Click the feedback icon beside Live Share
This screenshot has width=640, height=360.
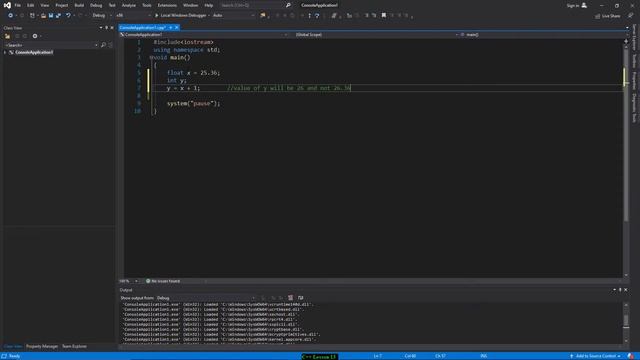(630, 16)
